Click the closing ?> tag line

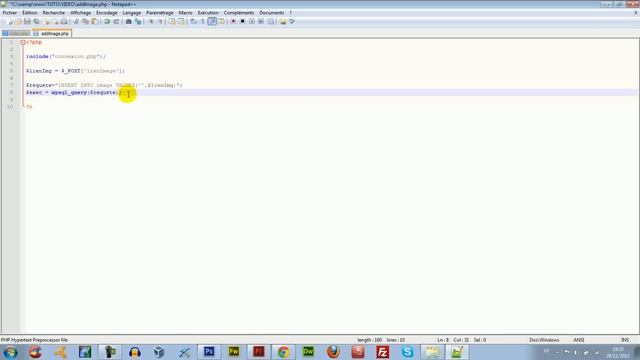pos(29,107)
